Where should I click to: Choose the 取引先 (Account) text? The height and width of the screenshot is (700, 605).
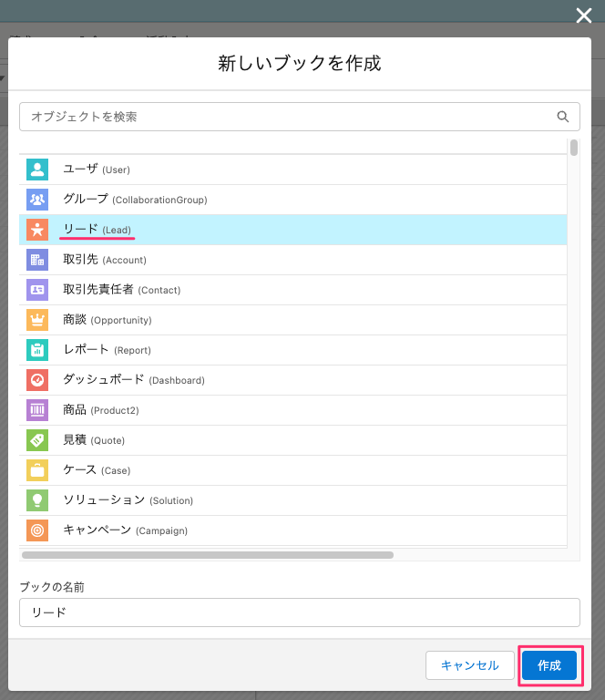pos(105,260)
